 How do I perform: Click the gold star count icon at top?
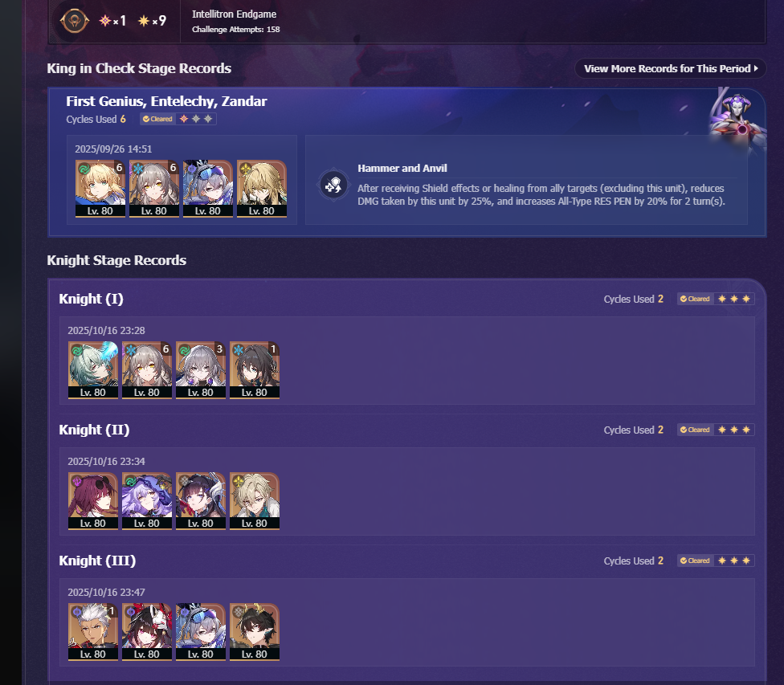tap(144, 21)
